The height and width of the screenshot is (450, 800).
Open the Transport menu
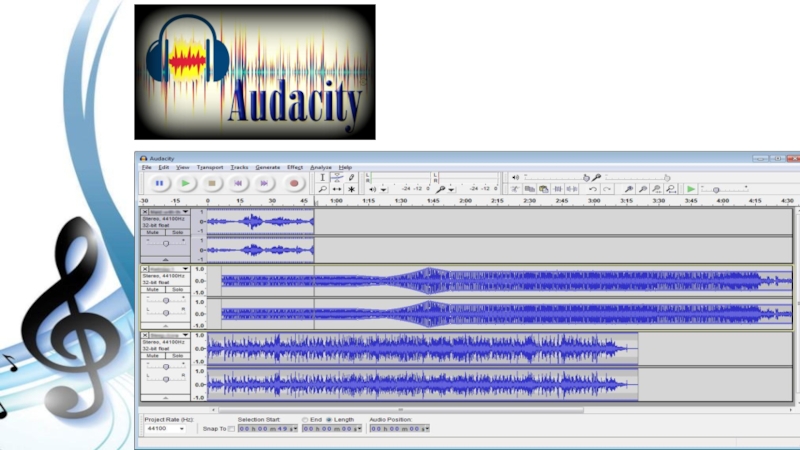(x=210, y=167)
